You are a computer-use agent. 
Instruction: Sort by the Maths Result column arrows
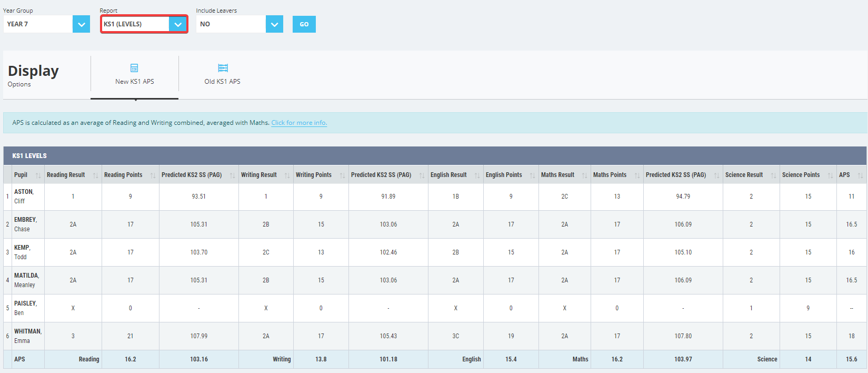coord(584,175)
